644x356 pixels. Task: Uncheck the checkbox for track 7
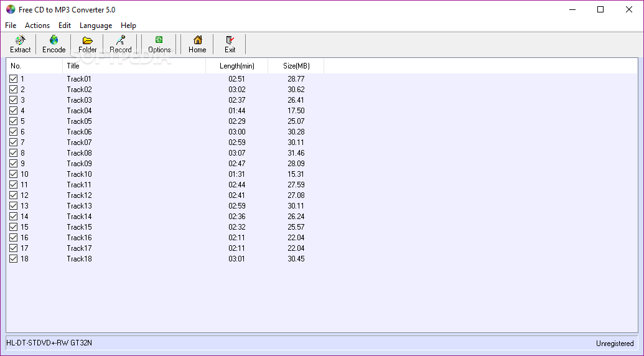pos(14,142)
